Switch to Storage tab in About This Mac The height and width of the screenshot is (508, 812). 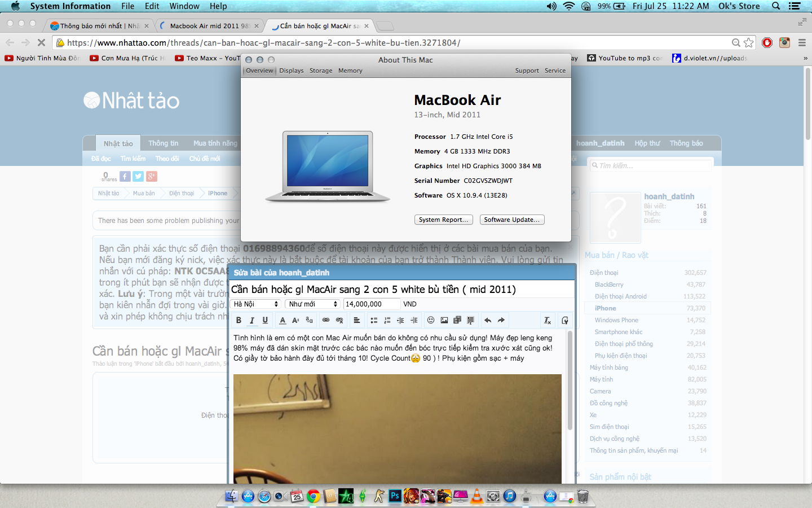(321, 71)
